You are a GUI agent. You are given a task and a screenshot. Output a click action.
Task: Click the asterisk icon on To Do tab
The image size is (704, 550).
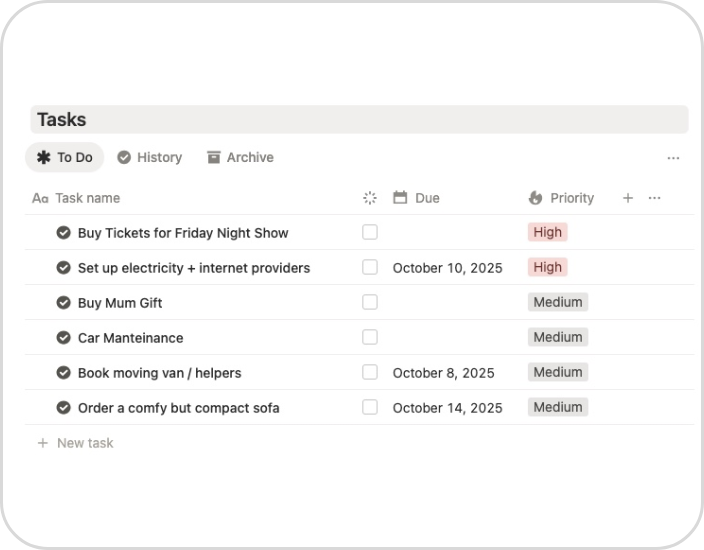click(44, 157)
